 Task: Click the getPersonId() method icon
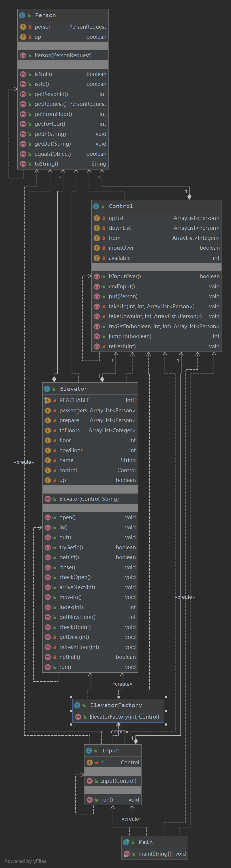(x=23, y=94)
